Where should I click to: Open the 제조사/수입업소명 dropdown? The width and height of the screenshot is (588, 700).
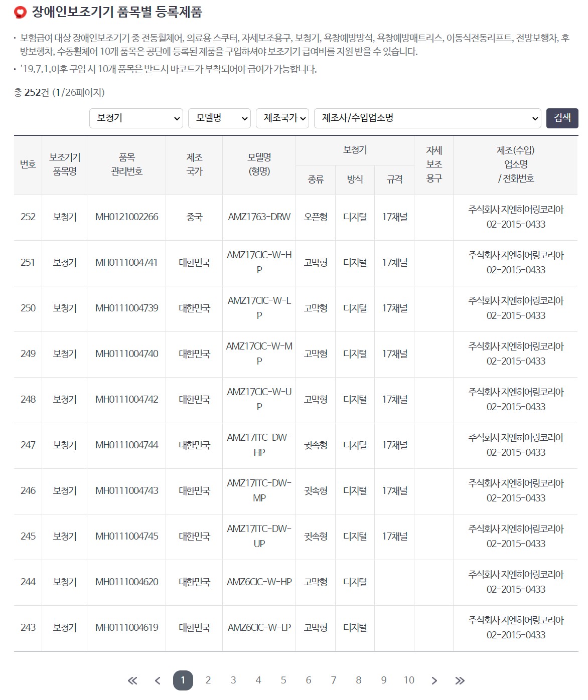coord(427,118)
